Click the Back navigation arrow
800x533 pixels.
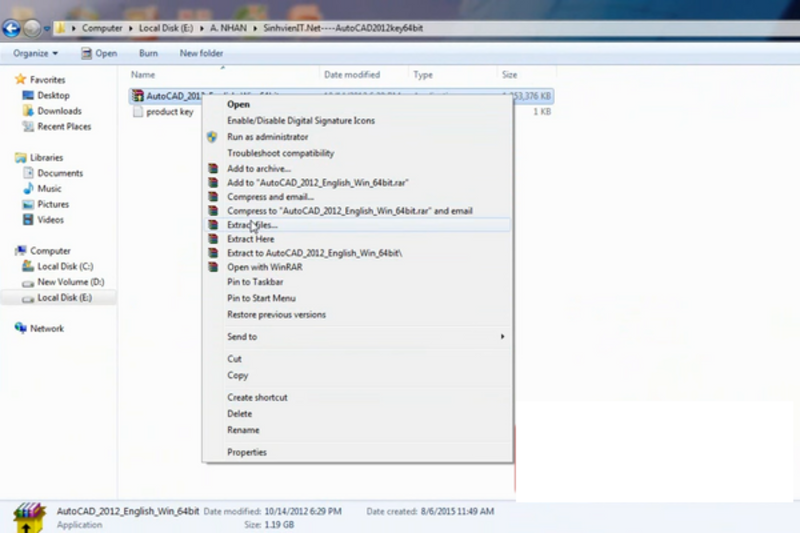pyautogui.click(x=11, y=29)
